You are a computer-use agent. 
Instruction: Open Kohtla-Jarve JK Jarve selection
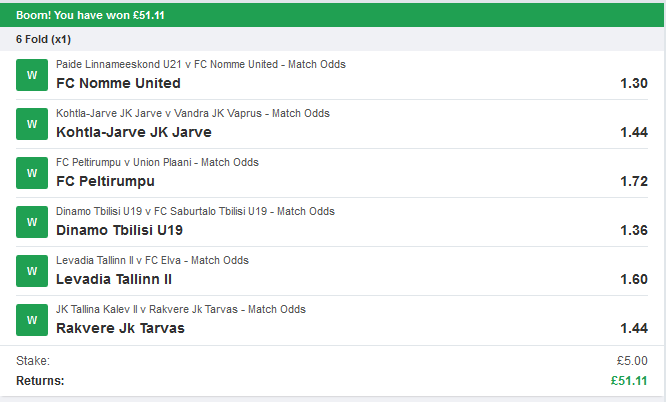click(134, 132)
